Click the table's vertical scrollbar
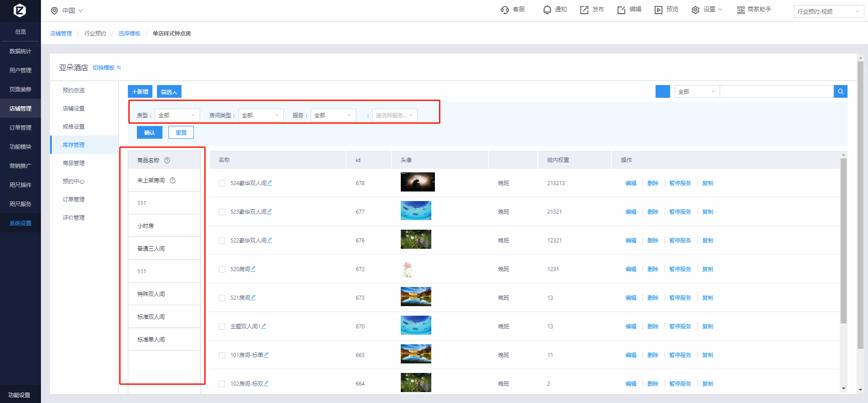The image size is (868, 403). [843, 241]
